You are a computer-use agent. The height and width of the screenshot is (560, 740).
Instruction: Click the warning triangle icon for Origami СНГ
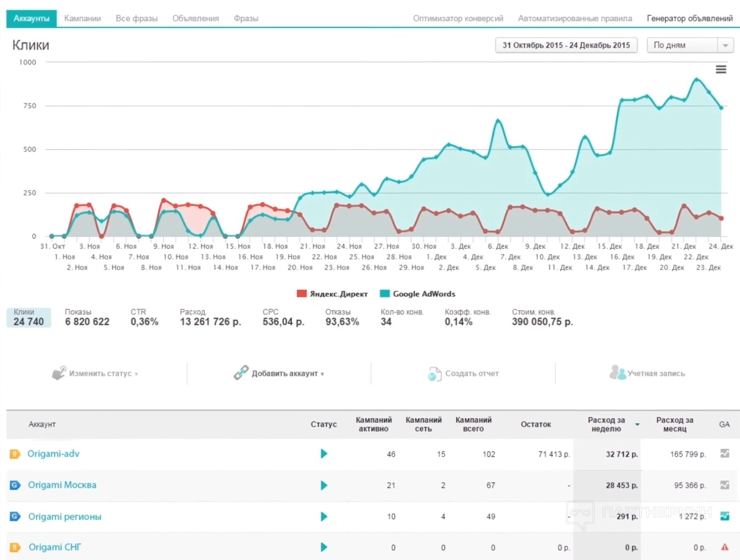click(724, 547)
